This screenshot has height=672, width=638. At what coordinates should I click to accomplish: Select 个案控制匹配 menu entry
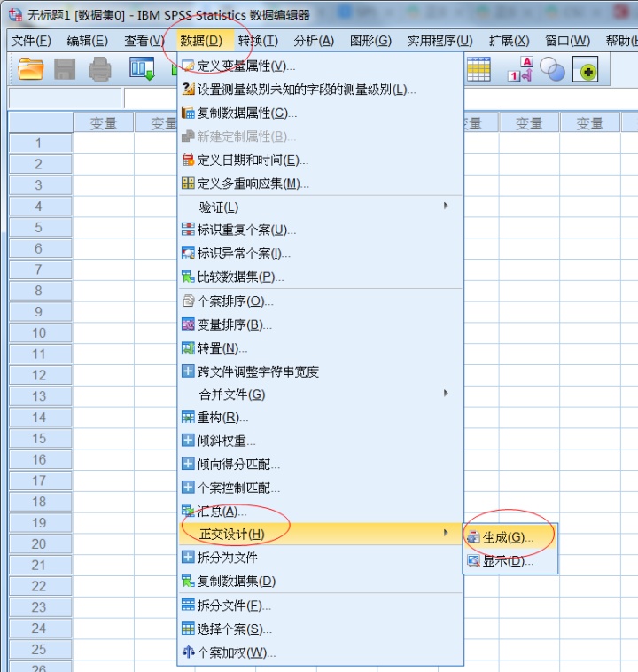[320, 488]
